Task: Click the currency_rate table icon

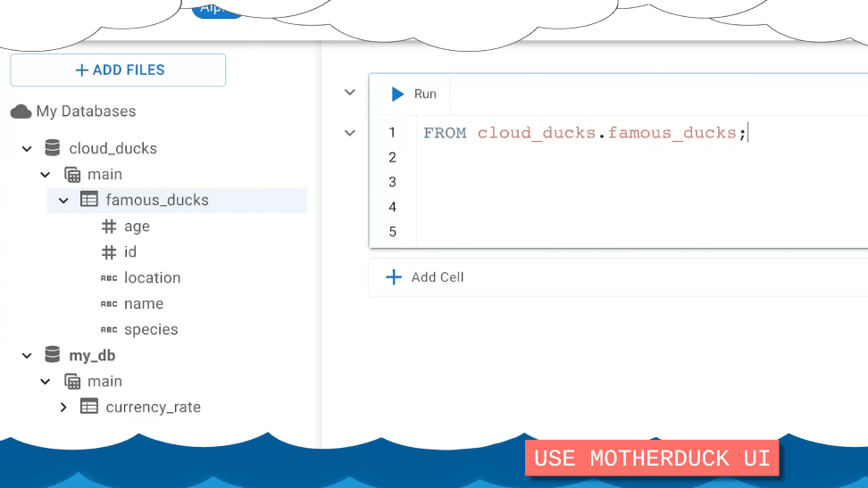Action: coord(89,407)
